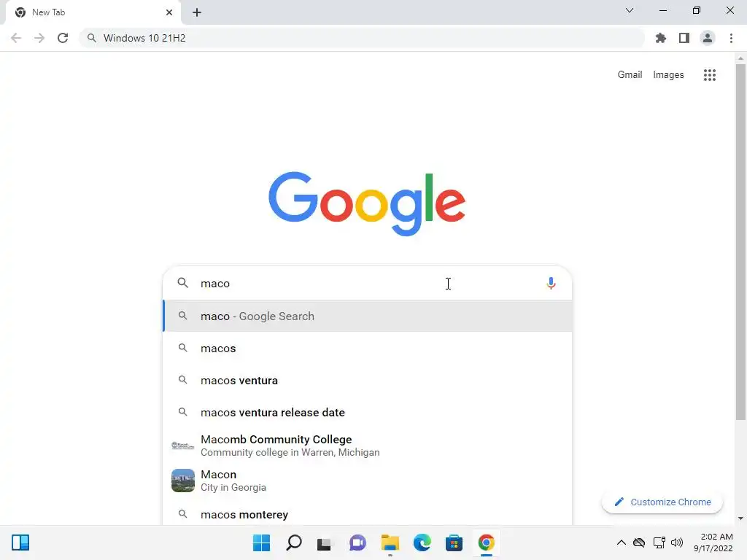The height and width of the screenshot is (560, 747).
Task: Select the 'macos' suggestion
Action: [x=368, y=348]
